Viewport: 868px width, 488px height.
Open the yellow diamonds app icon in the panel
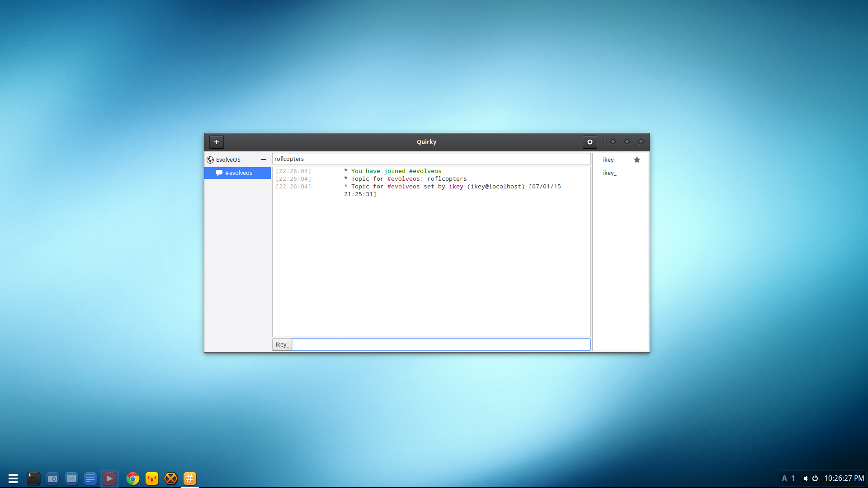pyautogui.click(x=152, y=479)
